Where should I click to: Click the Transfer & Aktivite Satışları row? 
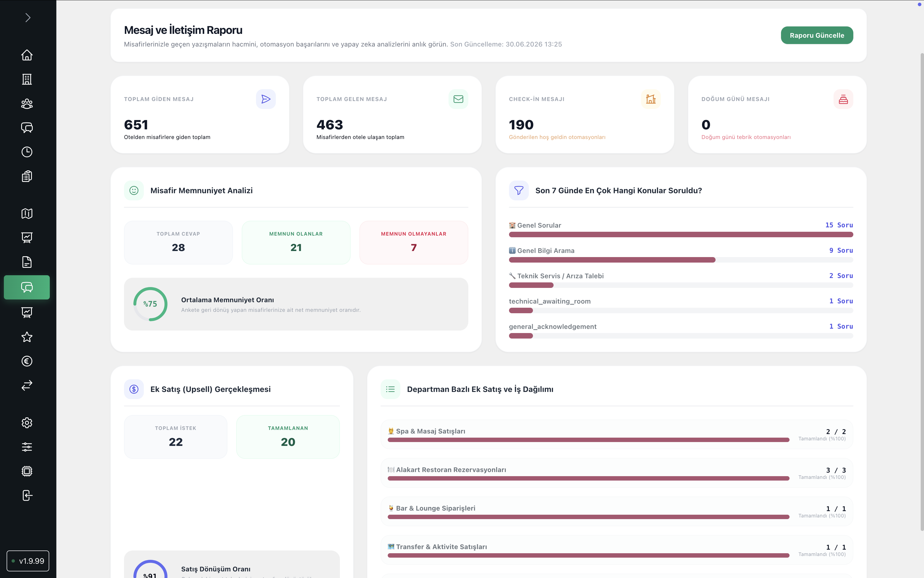[617, 550]
